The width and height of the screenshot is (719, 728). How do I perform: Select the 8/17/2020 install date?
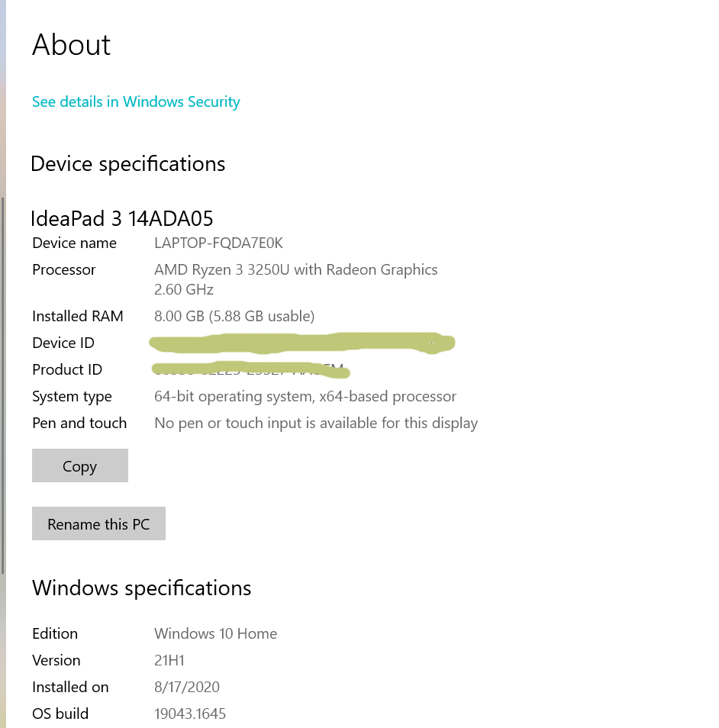coord(187,687)
